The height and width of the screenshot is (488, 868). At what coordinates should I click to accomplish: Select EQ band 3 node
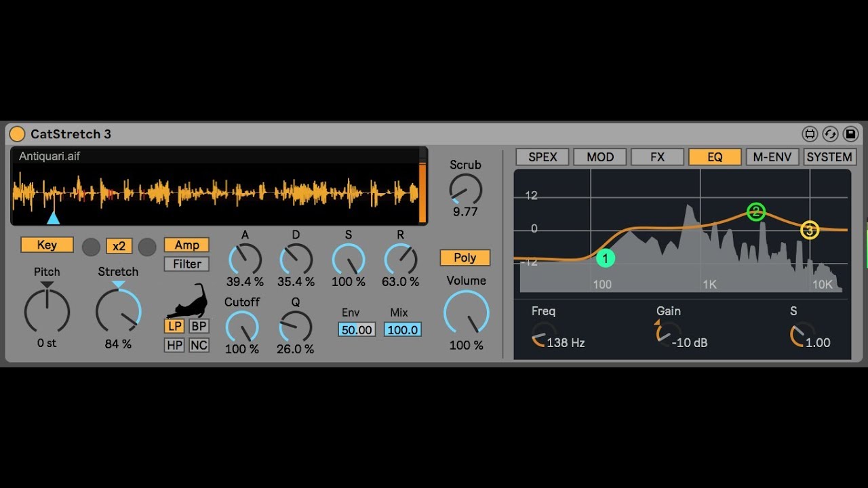tap(809, 230)
